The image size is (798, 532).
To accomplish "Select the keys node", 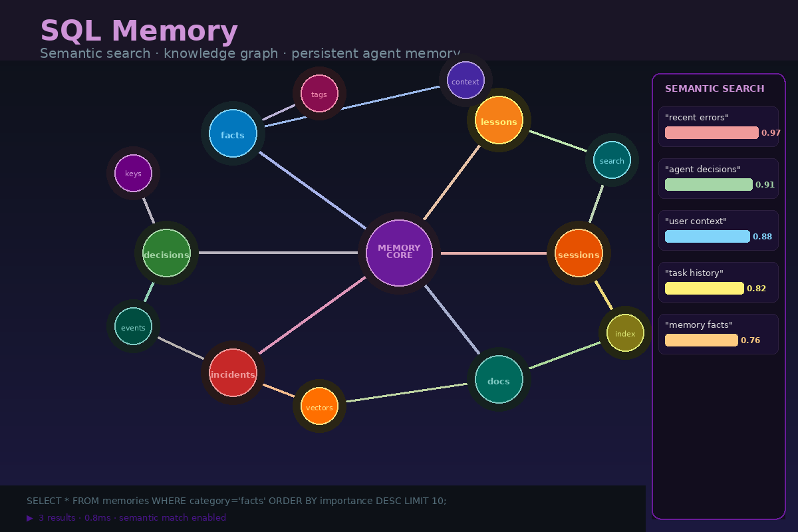I will pos(133,174).
